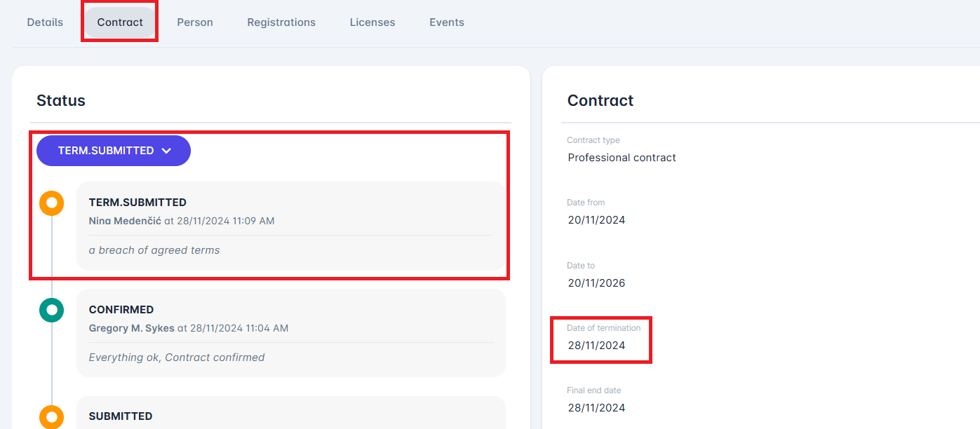Show the Events tab

click(447, 22)
